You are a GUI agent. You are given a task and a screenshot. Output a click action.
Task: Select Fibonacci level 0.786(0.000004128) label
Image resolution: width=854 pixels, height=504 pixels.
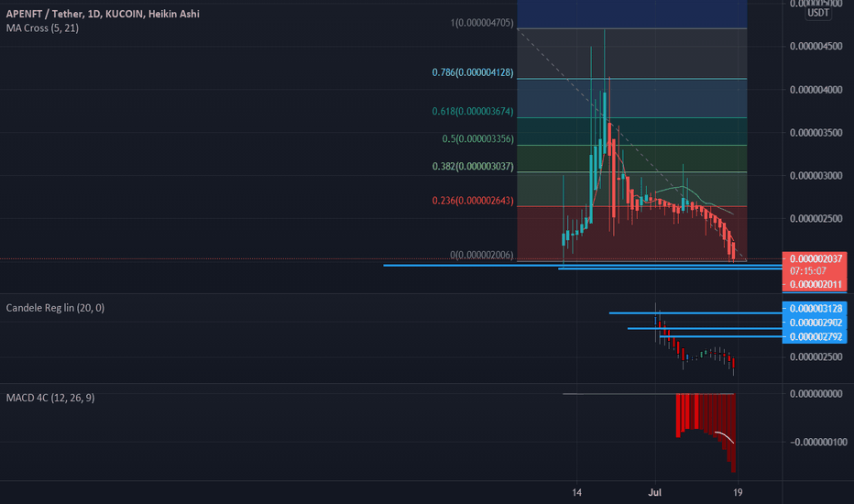click(473, 72)
